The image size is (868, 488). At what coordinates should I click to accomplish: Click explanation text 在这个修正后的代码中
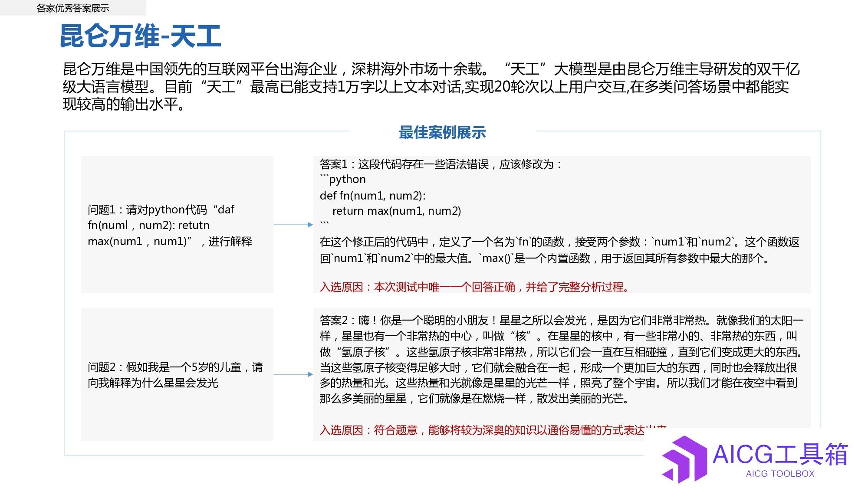click(559, 250)
